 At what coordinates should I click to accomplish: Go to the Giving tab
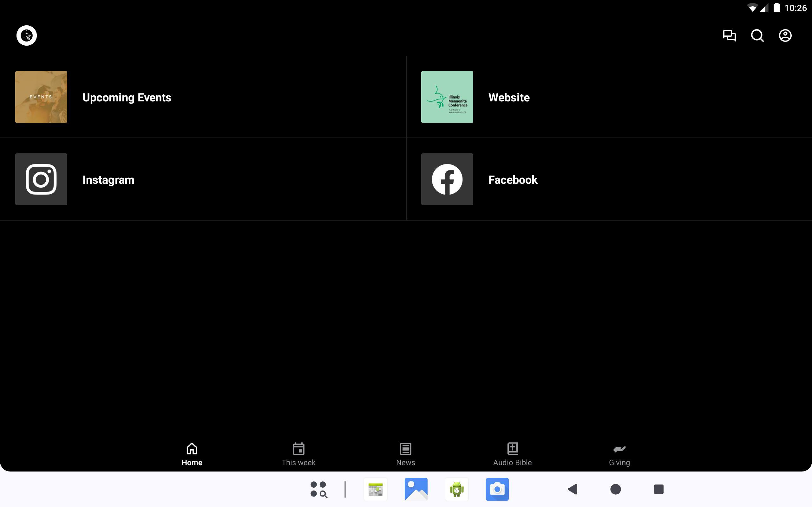619,454
